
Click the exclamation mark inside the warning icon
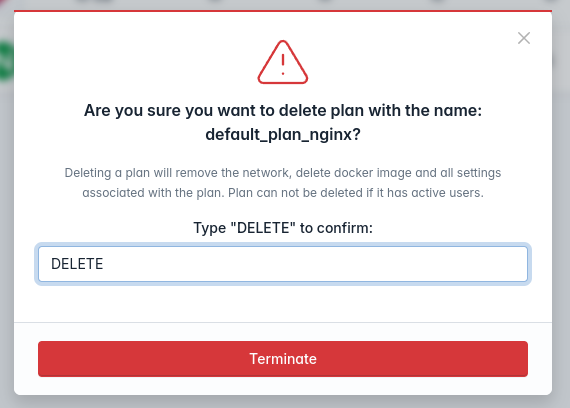pyautogui.click(x=283, y=64)
